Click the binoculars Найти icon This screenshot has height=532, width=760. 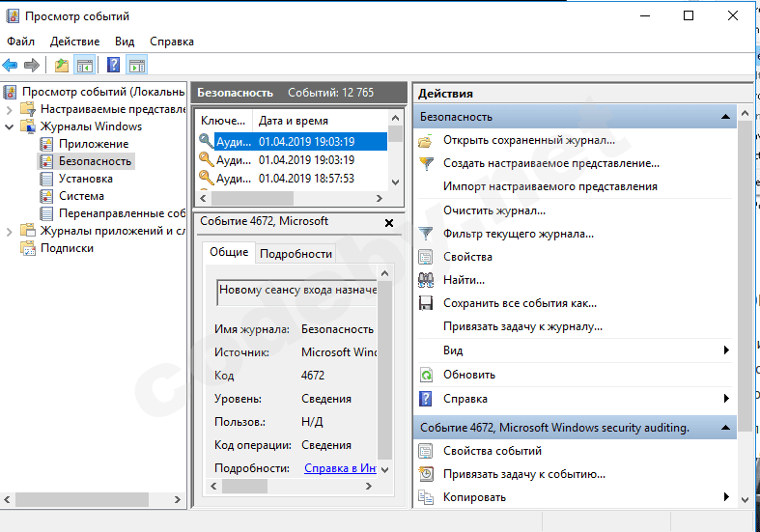pyautogui.click(x=426, y=280)
